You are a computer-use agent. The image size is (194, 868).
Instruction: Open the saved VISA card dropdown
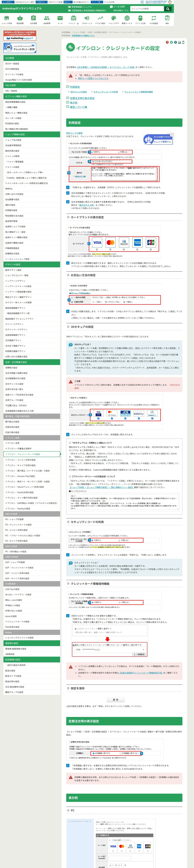pos(110,650)
